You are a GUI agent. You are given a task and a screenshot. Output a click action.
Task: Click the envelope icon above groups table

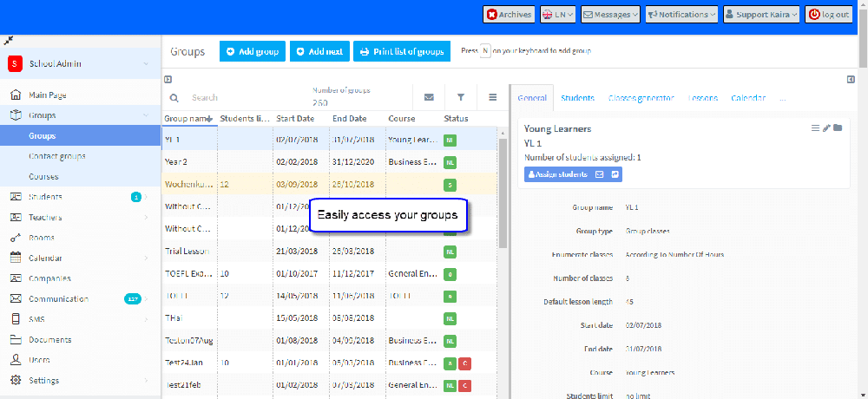tap(429, 97)
